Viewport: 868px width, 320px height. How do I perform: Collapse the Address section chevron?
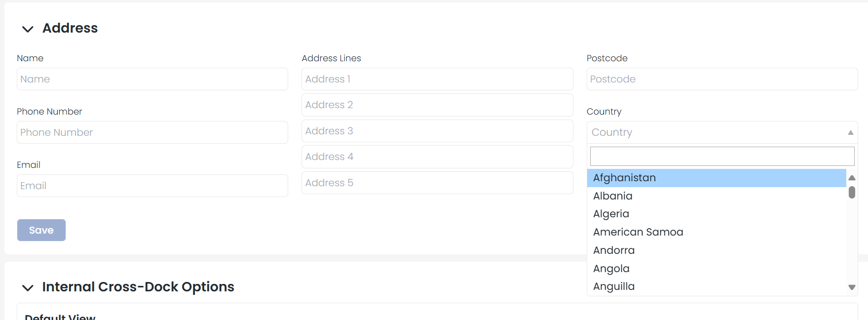tap(28, 29)
